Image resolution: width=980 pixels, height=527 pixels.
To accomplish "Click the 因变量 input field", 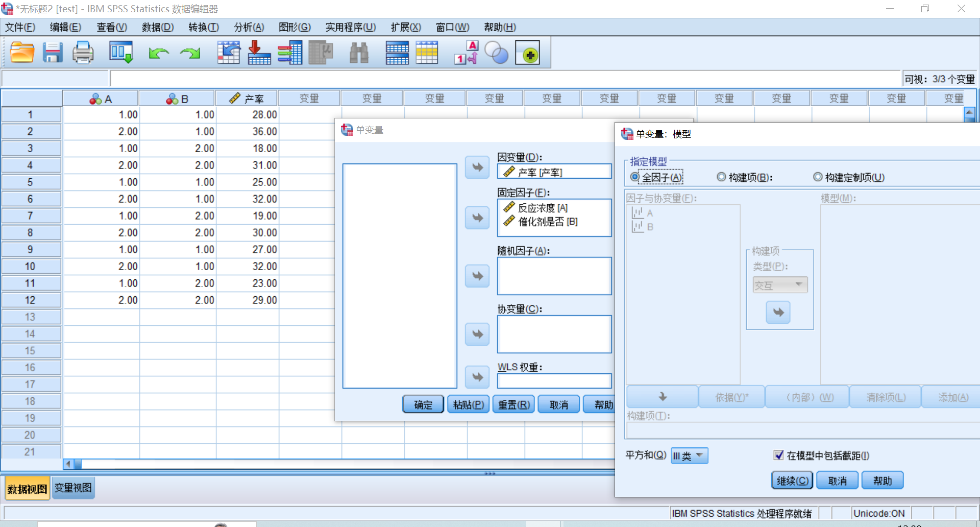I will click(554, 172).
